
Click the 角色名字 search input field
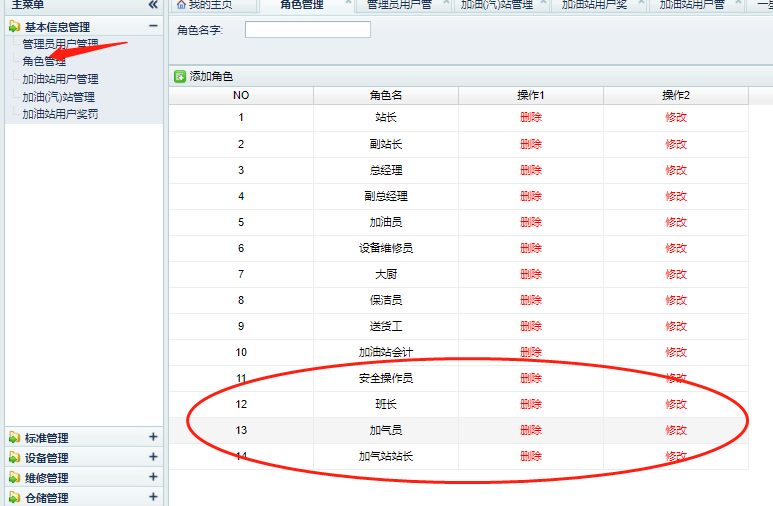[x=307, y=30]
